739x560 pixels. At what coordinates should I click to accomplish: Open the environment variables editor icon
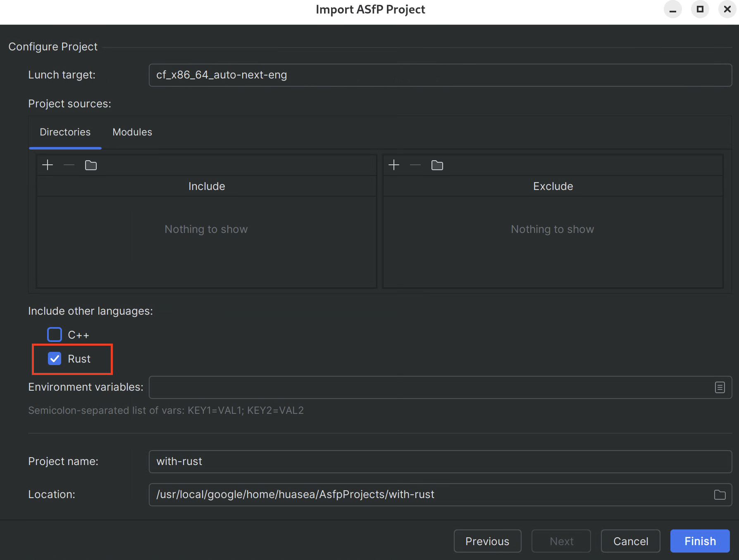click(719, 387)
